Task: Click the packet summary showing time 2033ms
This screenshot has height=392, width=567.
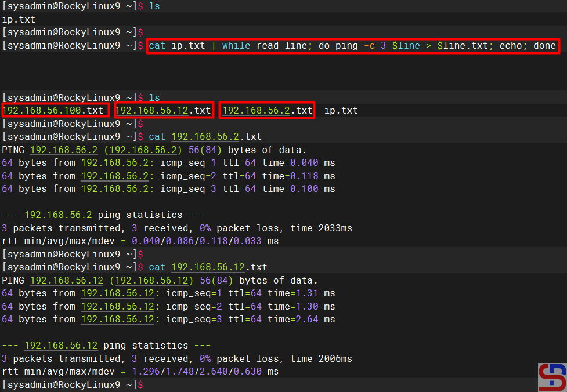Action: tap(176, 228)
